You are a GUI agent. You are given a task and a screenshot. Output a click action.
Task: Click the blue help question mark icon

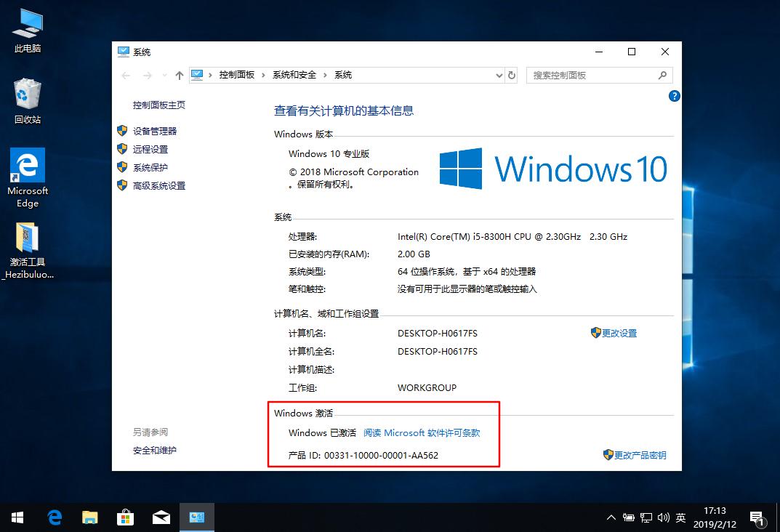click(674, 95)
